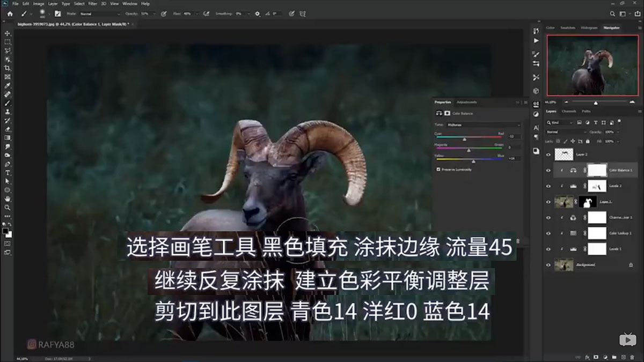
Task: Open the Filter menu
Action: tap(93, 3)
